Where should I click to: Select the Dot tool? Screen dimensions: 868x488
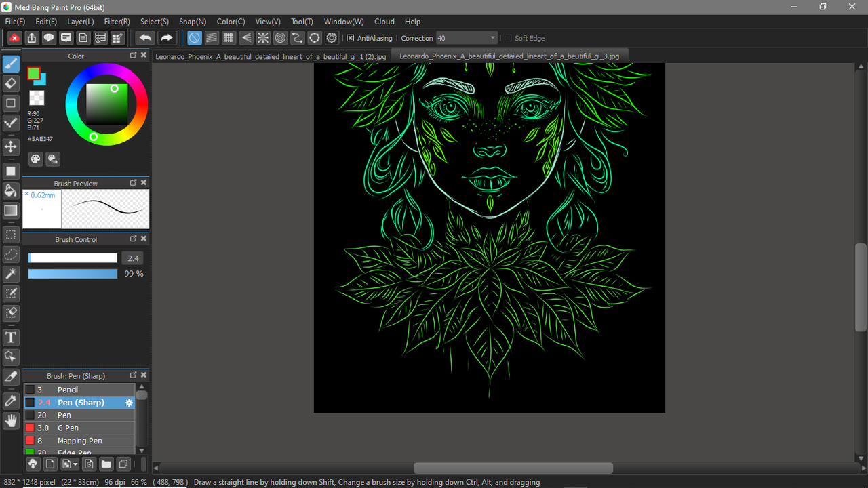[11, 123]
